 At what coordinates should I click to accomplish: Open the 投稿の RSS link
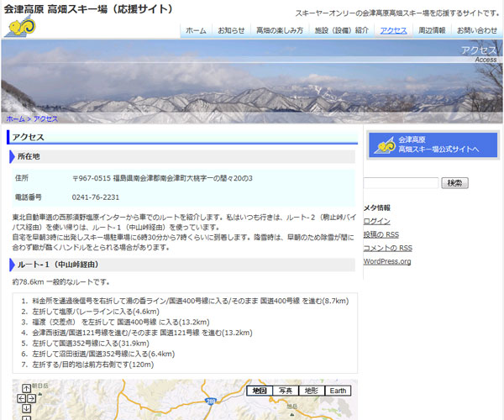tap(381, 234)
